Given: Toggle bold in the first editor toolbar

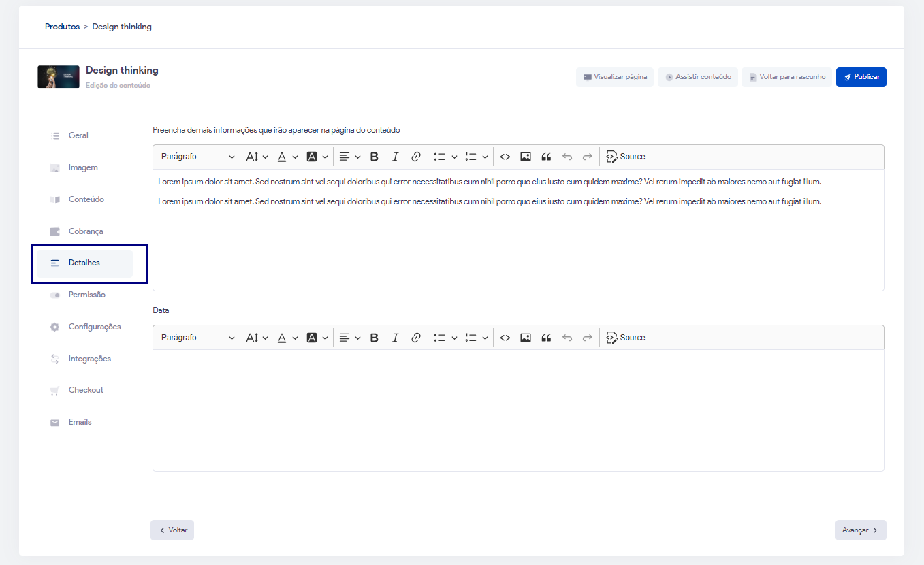Looking at the screenshot, I should [374, 157].
